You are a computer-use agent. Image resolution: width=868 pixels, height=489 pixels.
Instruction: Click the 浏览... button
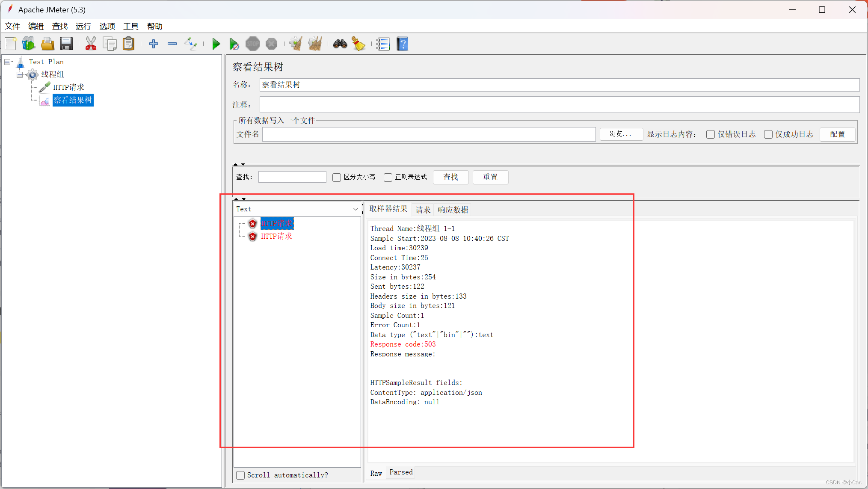click(621, 134)
